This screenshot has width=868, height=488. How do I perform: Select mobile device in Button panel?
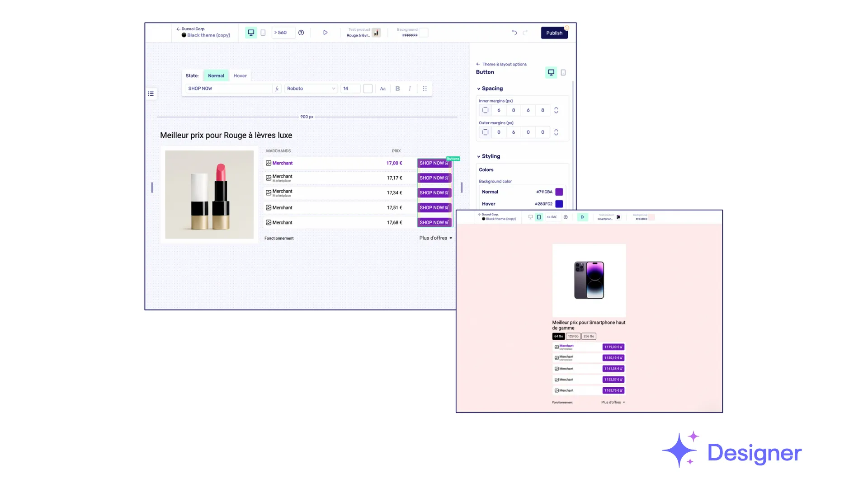(x=563, y=72)
